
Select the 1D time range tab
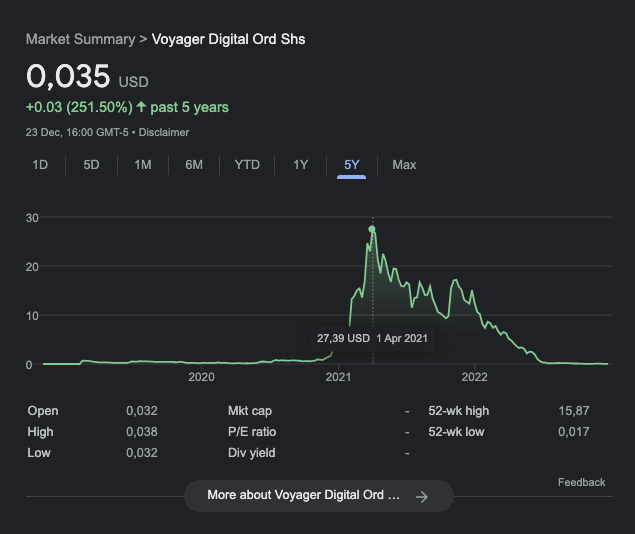tap(40, 165)
